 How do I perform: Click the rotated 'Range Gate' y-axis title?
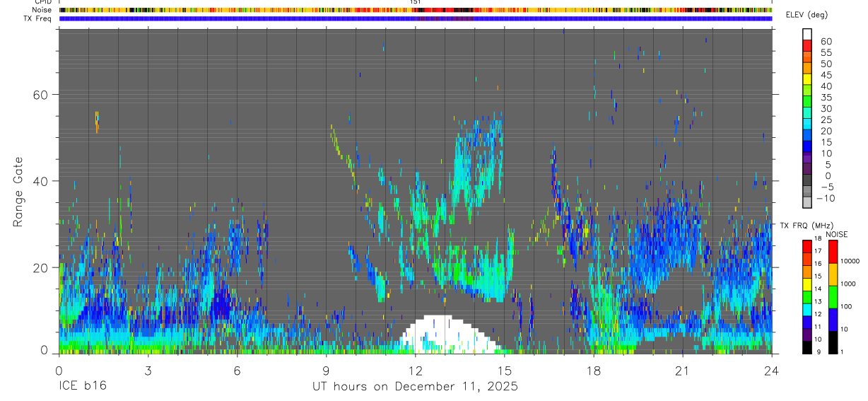point(19,192)
